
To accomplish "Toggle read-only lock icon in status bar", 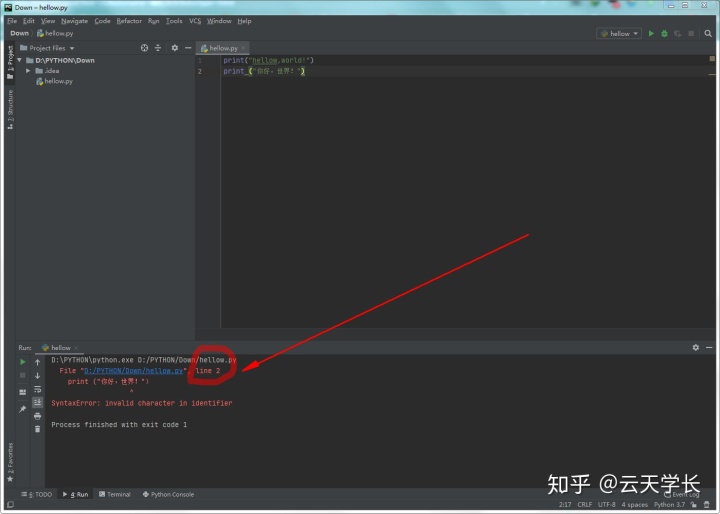I will [694, 504].
